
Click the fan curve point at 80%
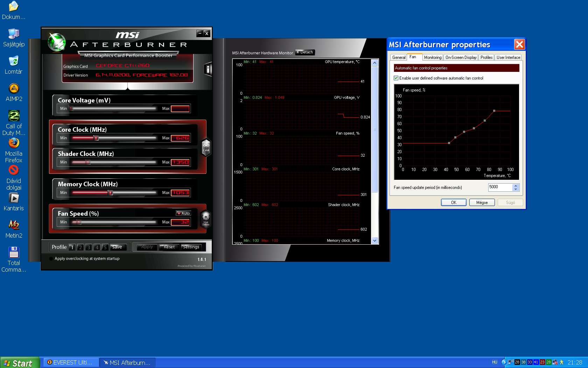click(494, 111)
